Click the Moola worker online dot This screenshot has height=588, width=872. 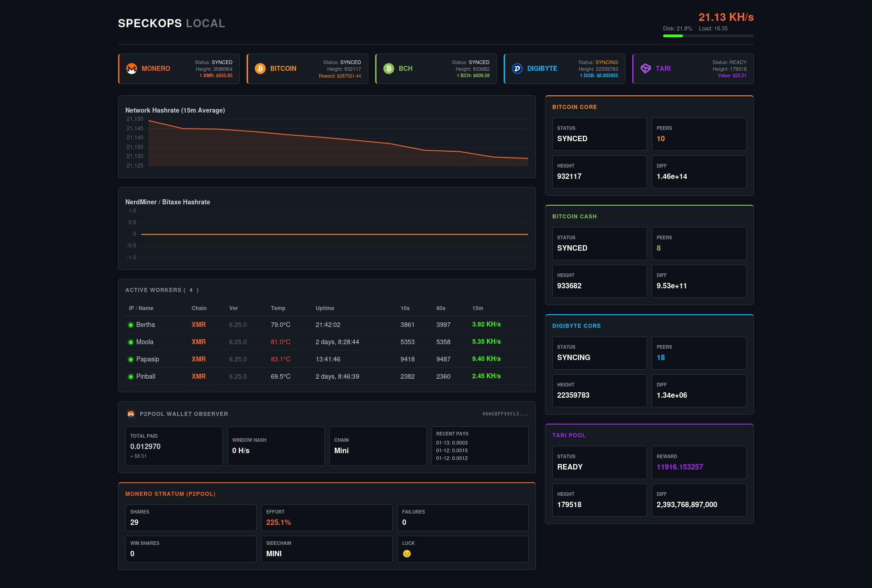131,342
